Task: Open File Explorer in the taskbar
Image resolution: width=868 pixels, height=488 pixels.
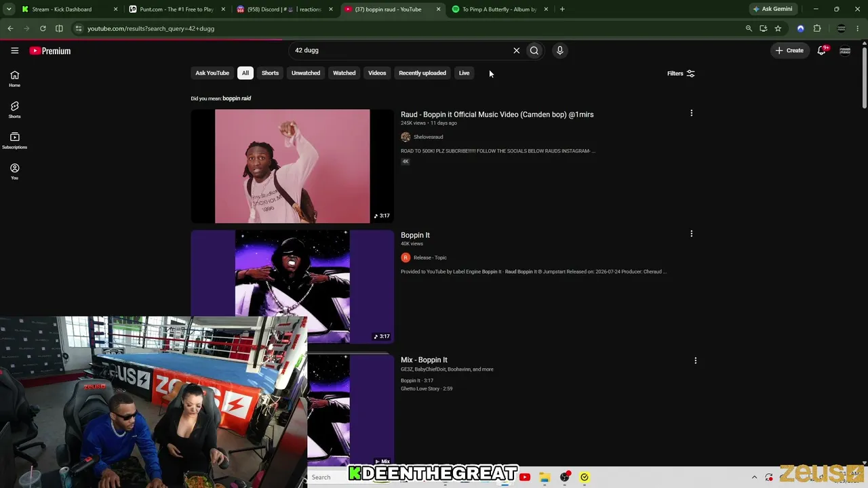Action: tap(545, 477)
